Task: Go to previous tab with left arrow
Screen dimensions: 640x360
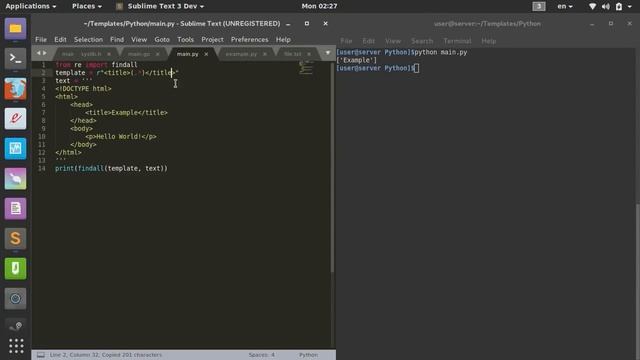Action: pyautogui.click(x=38, y=53)
